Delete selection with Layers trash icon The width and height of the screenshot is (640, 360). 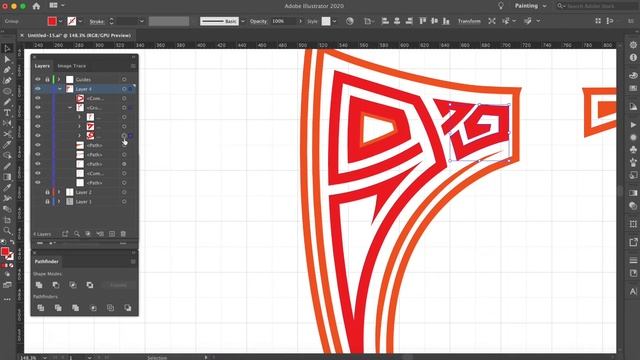pyautogui.click(x=123, y=234)
